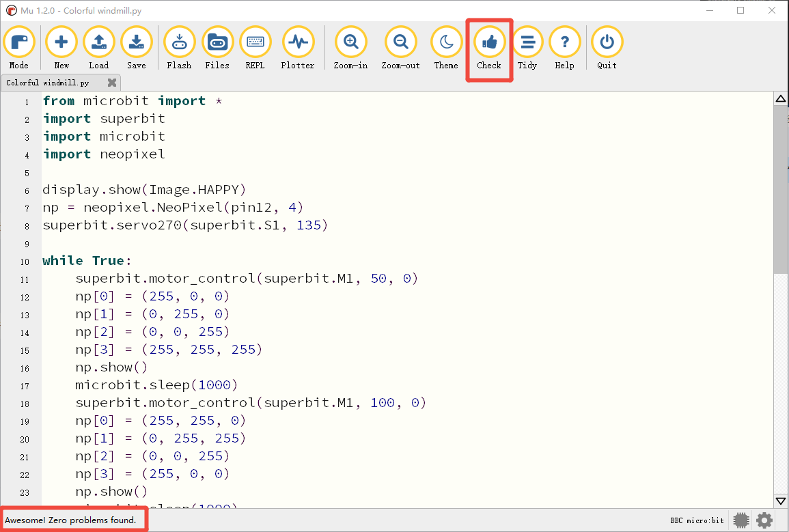Open the Mode selector
This screenshot has height=532, width=789.
[19, 48]
